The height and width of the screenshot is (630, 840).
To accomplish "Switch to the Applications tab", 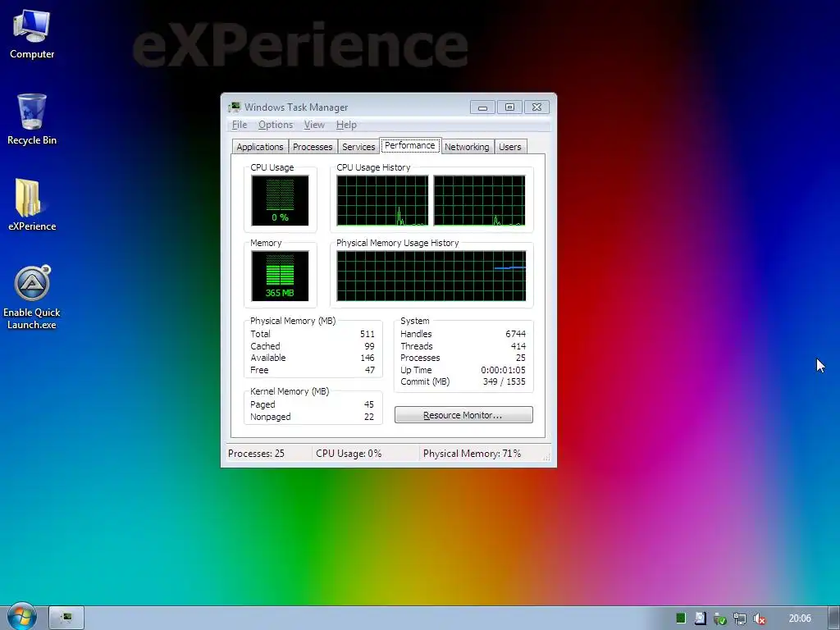I will tap(260, 147).
